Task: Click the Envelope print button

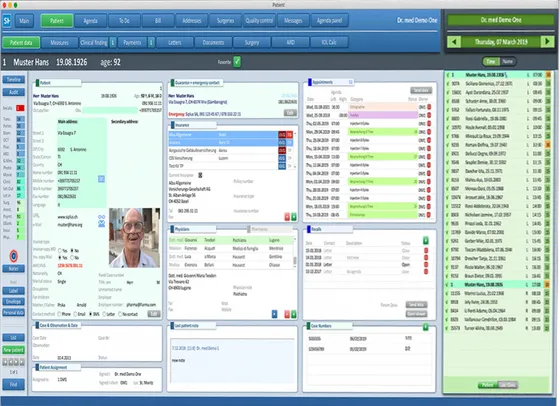Action: (x=14, y=302)
